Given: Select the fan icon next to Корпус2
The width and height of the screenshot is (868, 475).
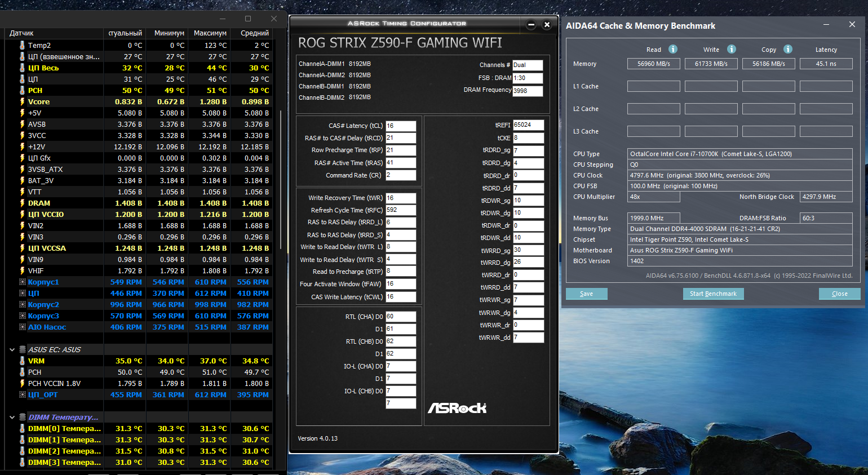Looking at the screenshot, I should click(22, 304).
